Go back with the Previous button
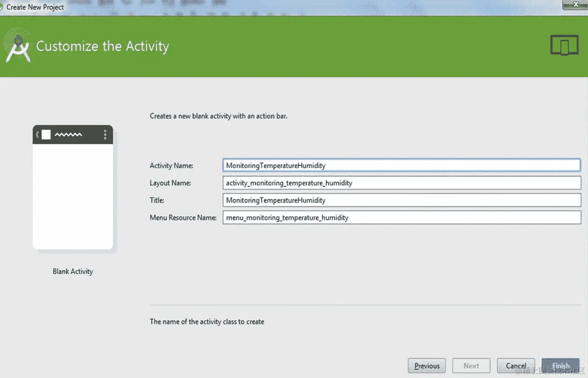The height and width of the screenshot is (378, 588). pos(427,366)
